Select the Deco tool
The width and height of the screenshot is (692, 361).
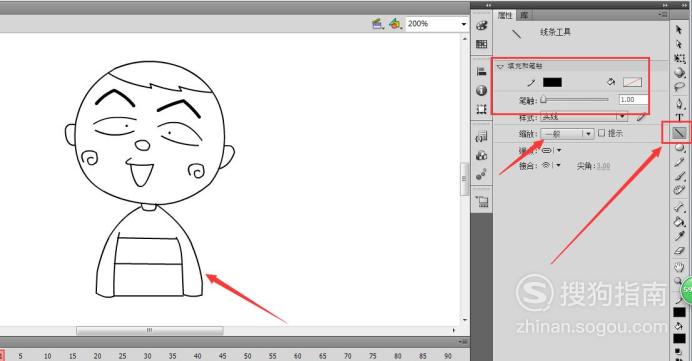[x=679, y=190]
